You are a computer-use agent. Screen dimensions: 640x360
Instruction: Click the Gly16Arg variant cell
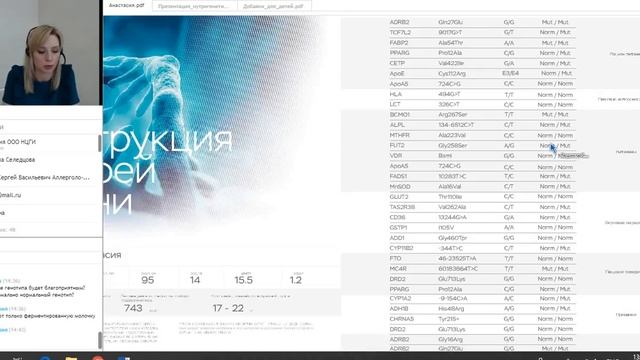pyautogui.click(x=450, y=339)
